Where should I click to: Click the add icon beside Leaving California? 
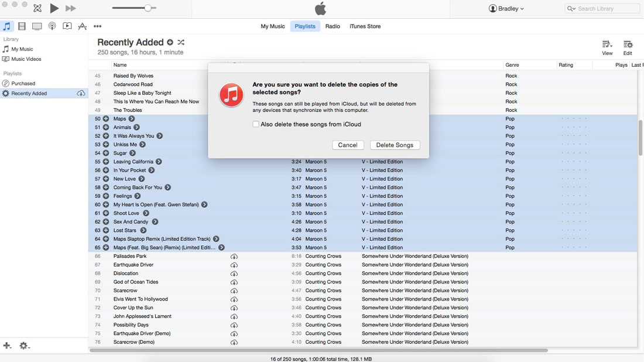106,162
